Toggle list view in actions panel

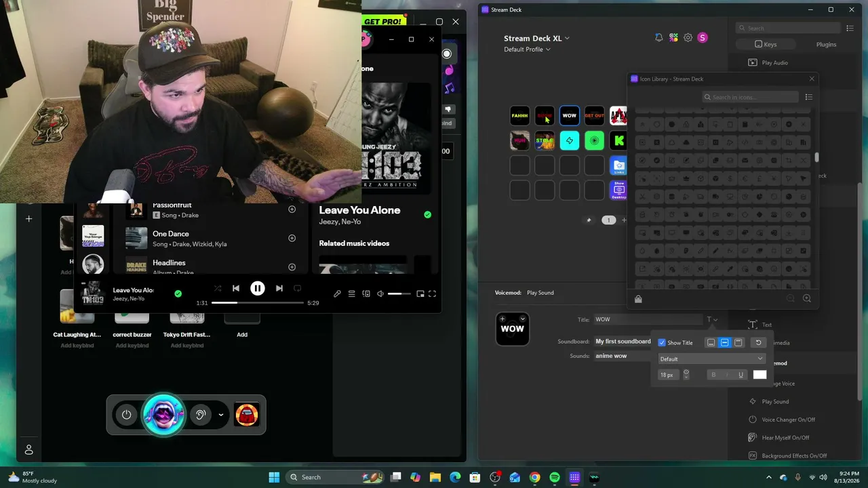(850, 28)
